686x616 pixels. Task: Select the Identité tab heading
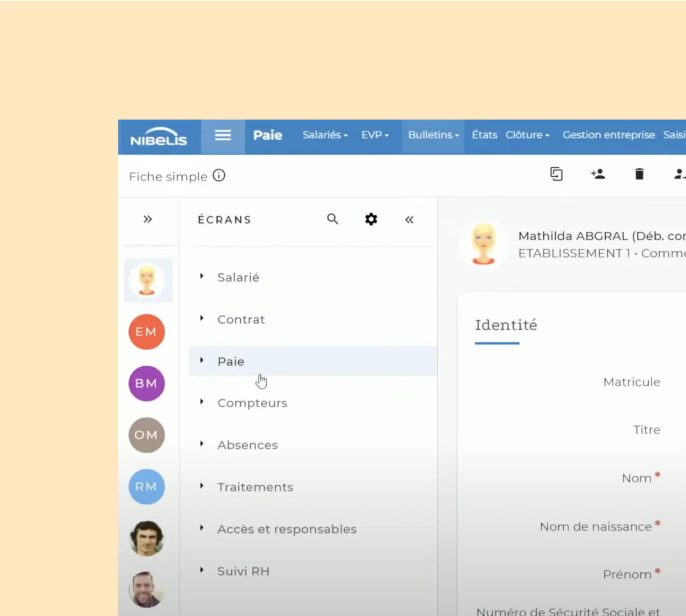506,325
